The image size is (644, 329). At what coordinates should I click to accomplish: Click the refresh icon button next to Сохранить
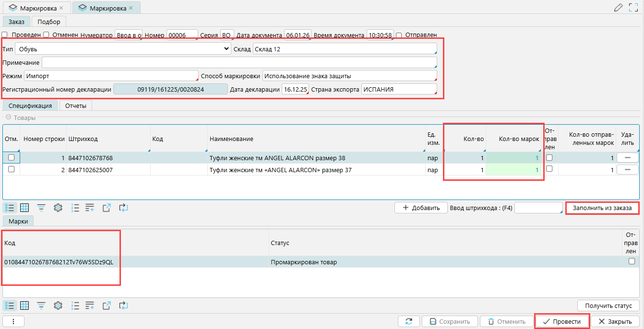(409, 321)
